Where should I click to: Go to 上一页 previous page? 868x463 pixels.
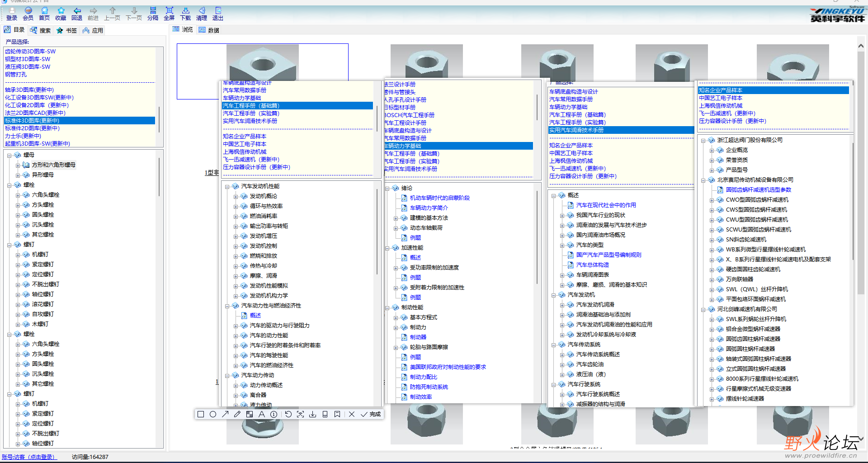[112, 14]
